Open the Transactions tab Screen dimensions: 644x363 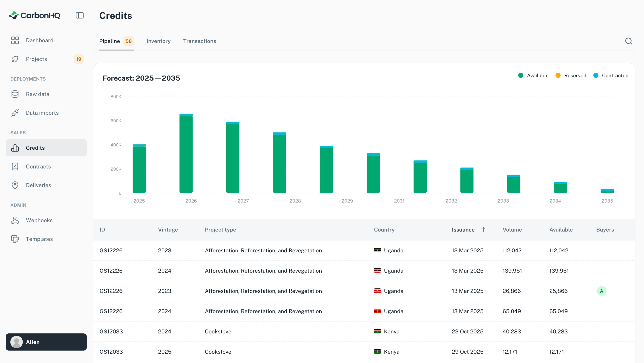tap(199, 41)
